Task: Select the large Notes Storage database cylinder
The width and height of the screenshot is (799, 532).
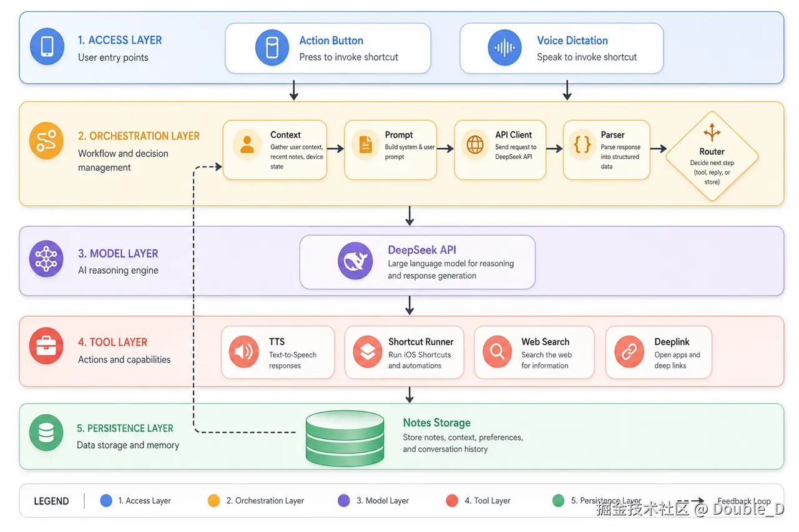Action: 345,438
